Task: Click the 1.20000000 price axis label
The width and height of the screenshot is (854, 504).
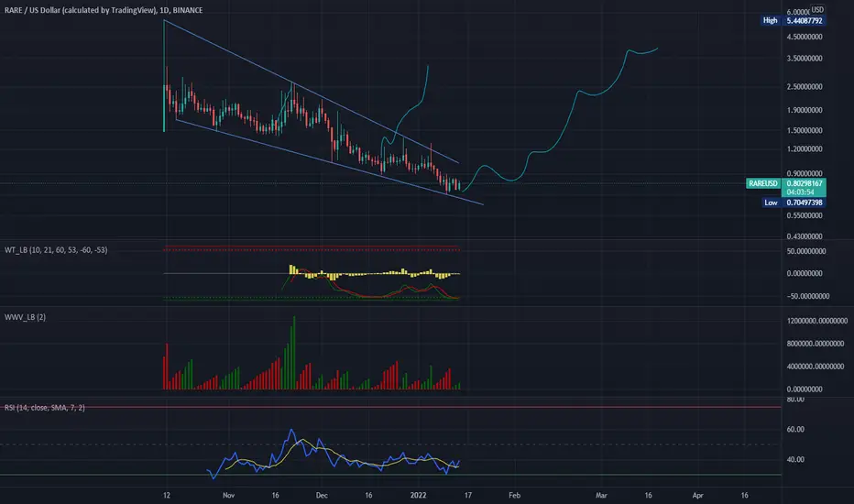Action: pyautogui.click(x=804, y=149)
